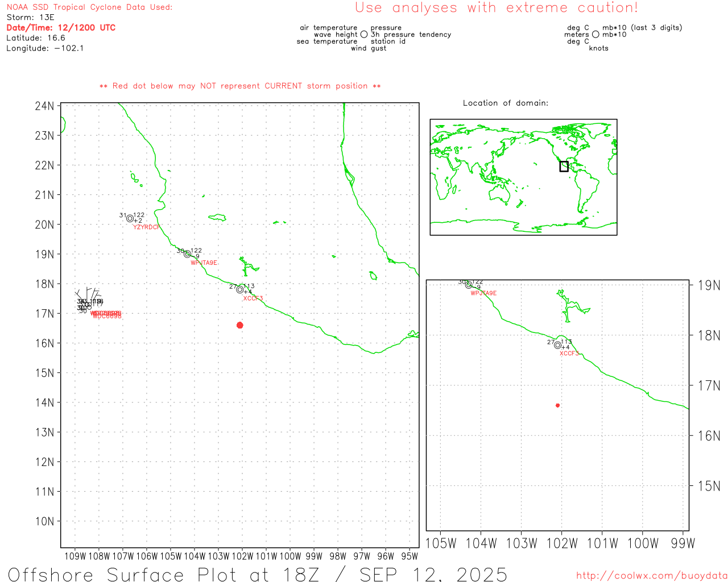
Task: Click the 'sea temperature' legend text
Action: tap(327, 41)
